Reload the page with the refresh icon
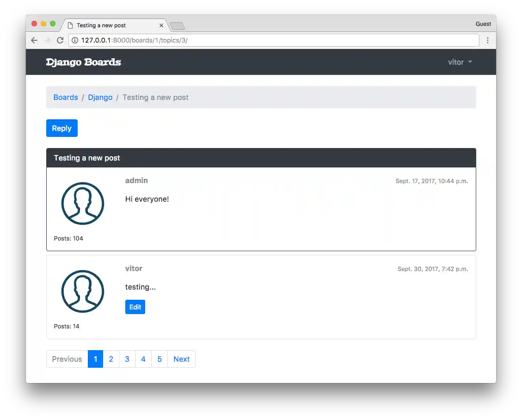Viewport: 522px width, 420px height. pos(60,40)
